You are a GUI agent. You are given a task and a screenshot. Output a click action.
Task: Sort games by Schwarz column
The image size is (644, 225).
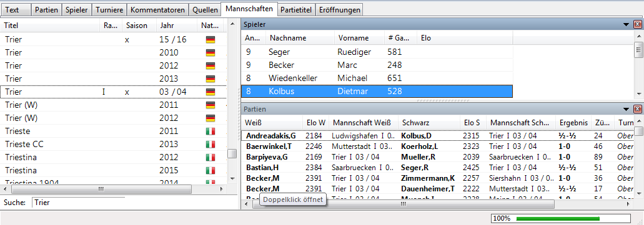430,123
